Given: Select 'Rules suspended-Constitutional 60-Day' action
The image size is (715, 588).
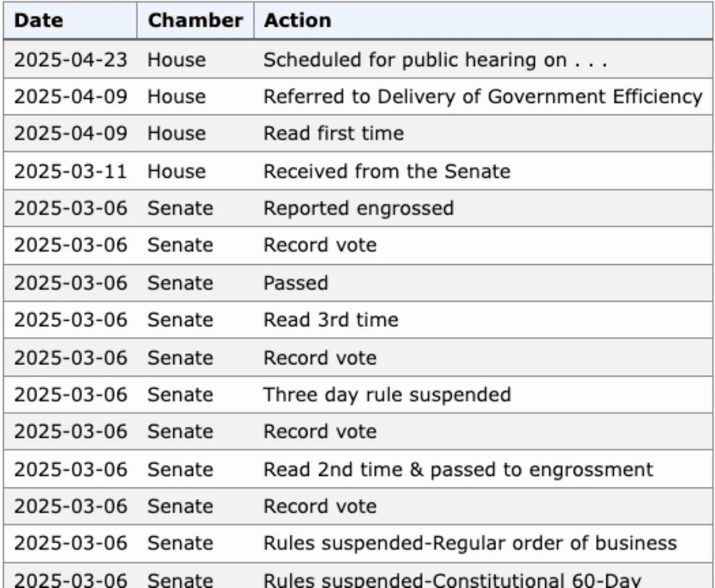Looking at the screenshot, I should [x=452, y=580].
